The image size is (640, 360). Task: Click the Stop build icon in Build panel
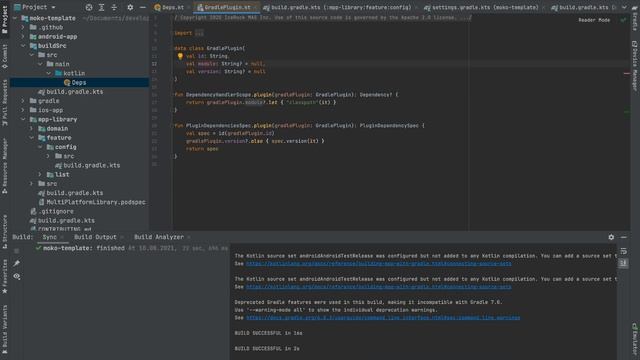(17, 251)
